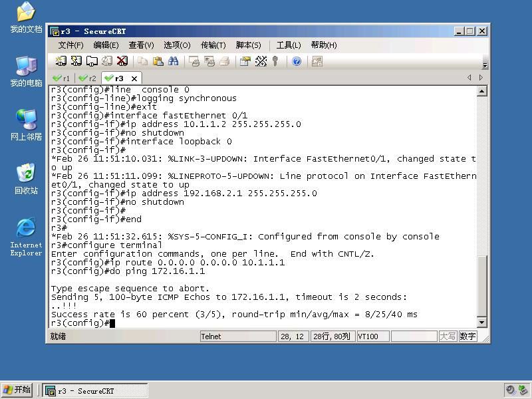
Task: Select the 回收站 recycle bin icon
Action: [x=26, y=179]
